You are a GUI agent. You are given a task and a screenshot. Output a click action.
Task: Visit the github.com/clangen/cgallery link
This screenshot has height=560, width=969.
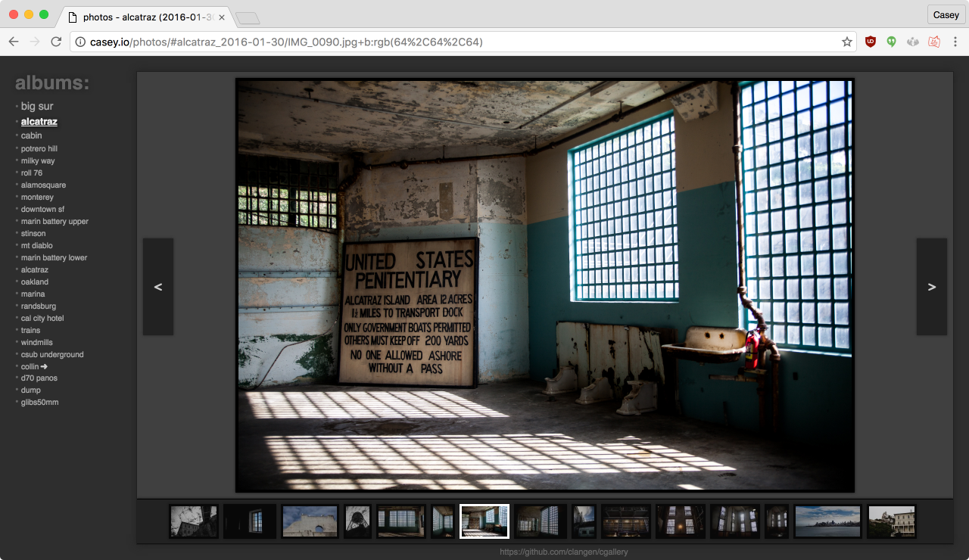564,552
